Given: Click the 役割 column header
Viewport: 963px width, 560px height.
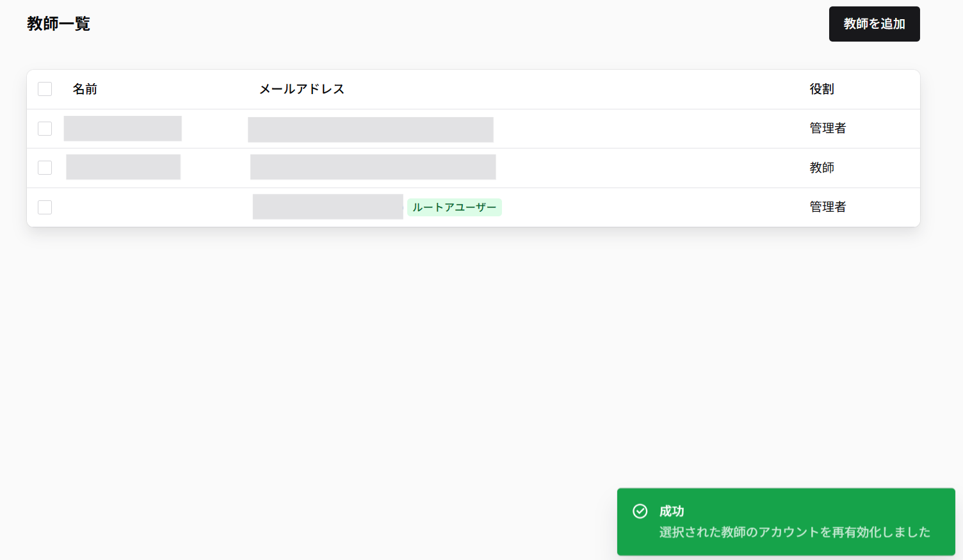Looking at the screenshot, I should 821,89.
